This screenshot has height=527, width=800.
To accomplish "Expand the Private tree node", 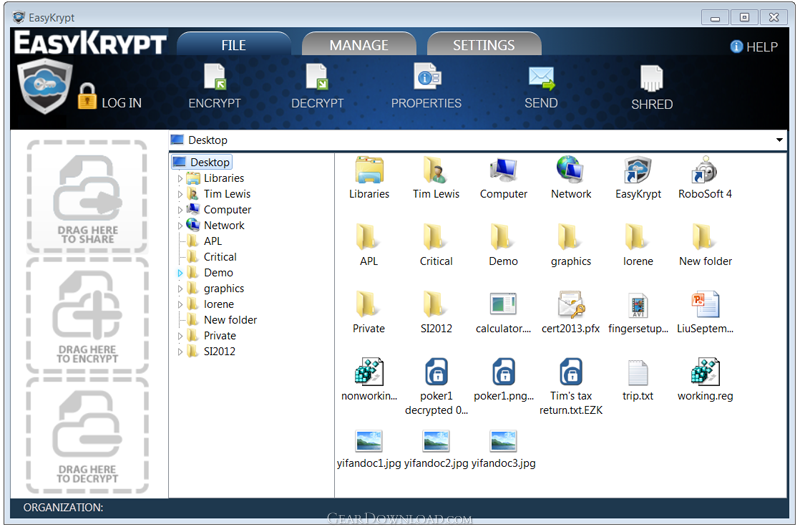I will 180,336.
